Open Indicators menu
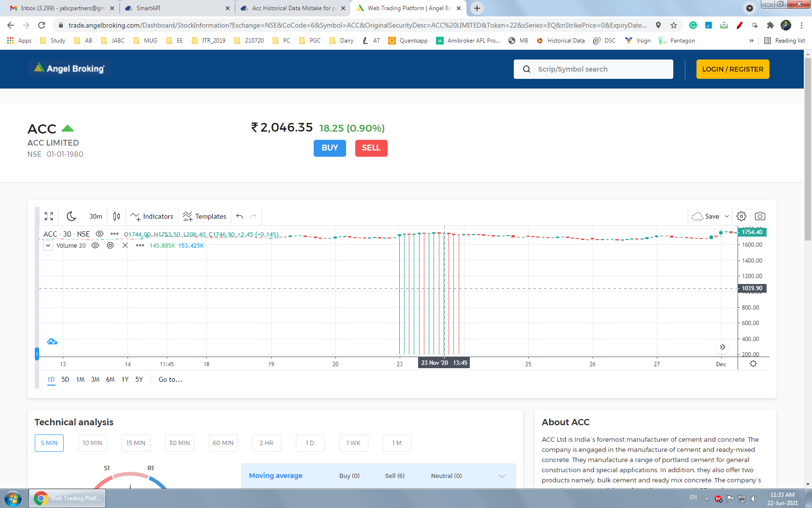Image resolution: width=812 pixels, height=508 pixels. [151, 216]
